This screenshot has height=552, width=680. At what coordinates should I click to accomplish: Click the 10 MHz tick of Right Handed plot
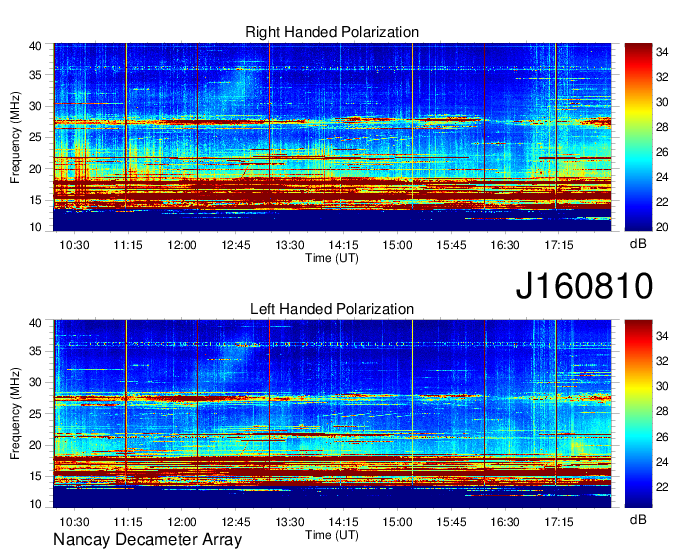click(35, 228)
